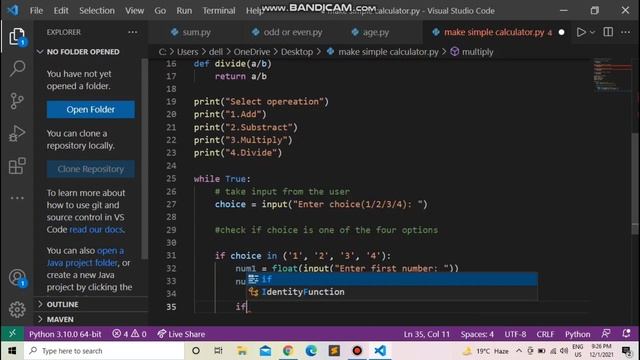Open the Search view in activity bar
640x360 pixels.
point(17,68)
